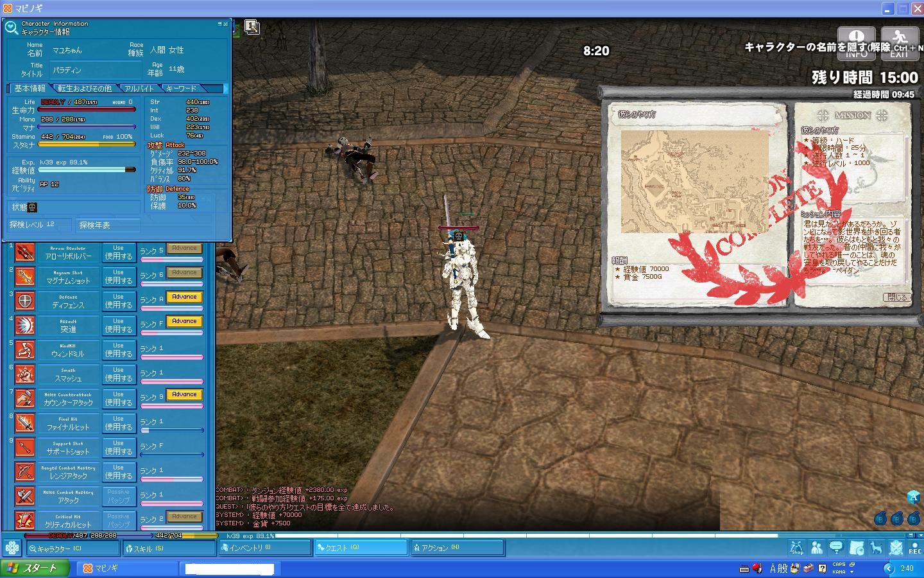Open the chat bubble icon
The width and height of the screenshot is (924, 578).
point(837,548)
